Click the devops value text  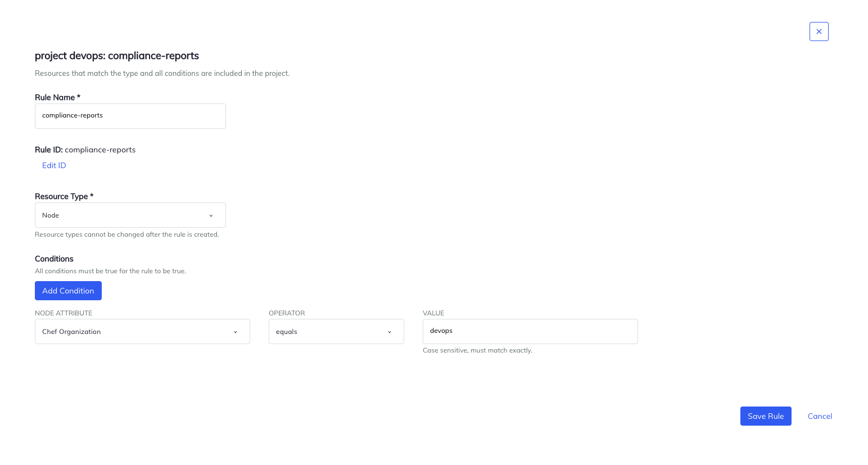tap(441, 331)
